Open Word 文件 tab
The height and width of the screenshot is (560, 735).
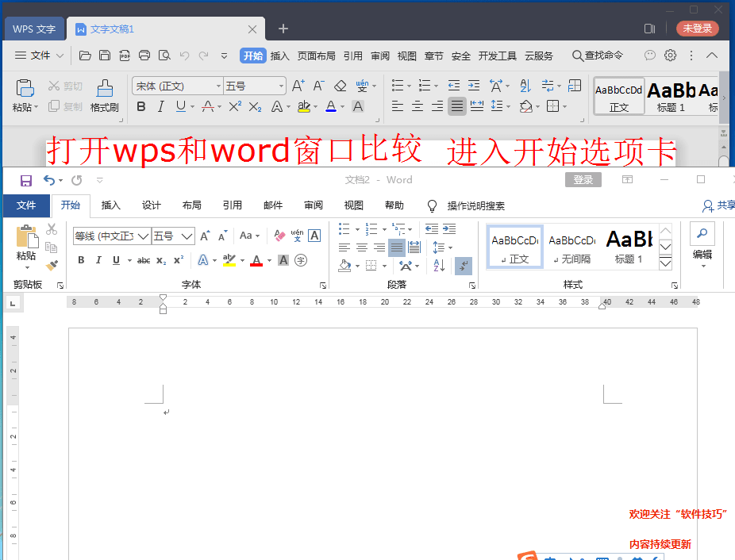[x=26, y=205]
